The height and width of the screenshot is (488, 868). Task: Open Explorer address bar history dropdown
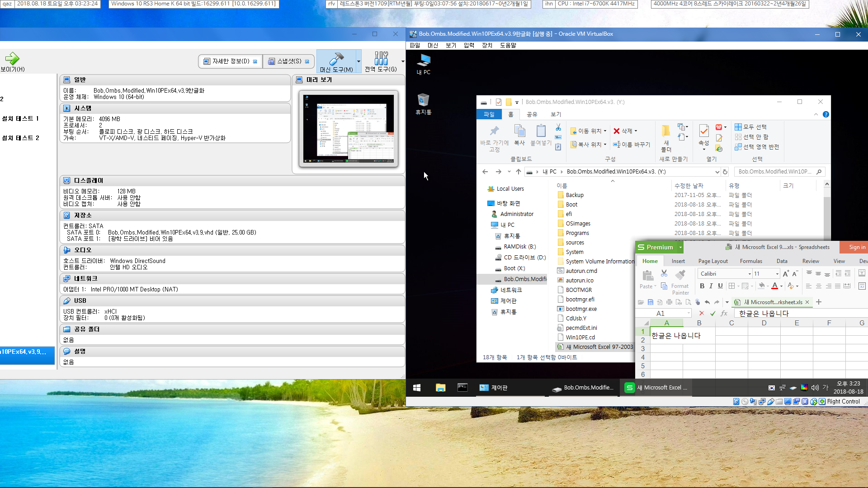click(x=717, y=172)
